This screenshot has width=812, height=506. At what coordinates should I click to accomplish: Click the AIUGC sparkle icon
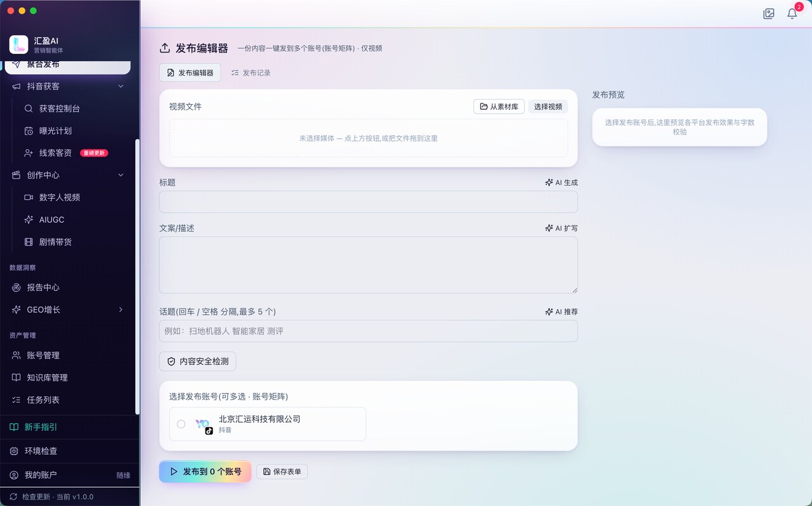(x=29, y=220)
